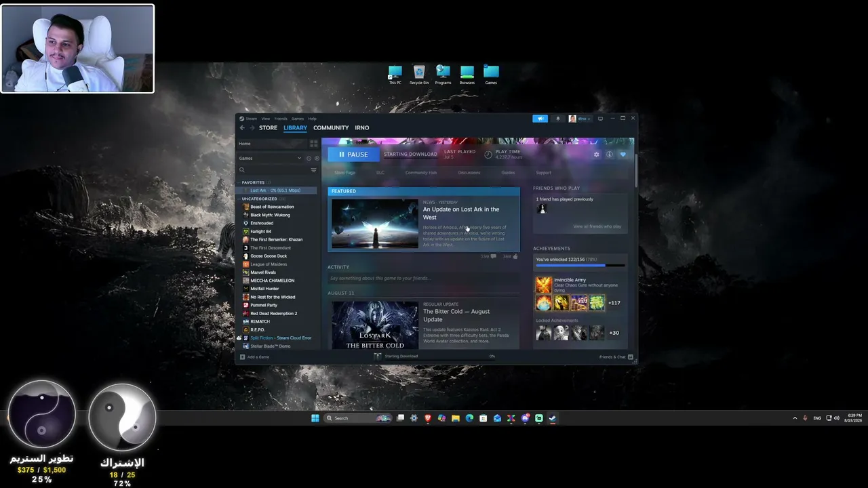Select Red Dead Redemption 2 in library
Screen dimensions: 868x488
coord(274,313)
